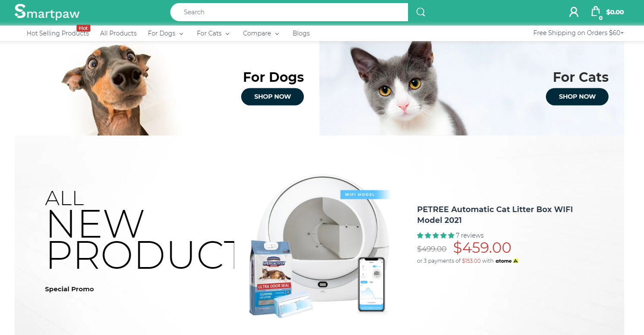The width and height of the screenshot is (644, 335).
Task: Click the search magnifier icon
Action: click(421, 12)
